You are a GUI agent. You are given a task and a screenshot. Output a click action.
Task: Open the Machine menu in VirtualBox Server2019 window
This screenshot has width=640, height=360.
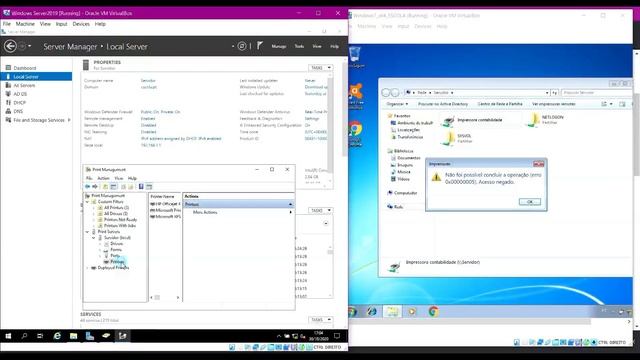click(25, 24)
